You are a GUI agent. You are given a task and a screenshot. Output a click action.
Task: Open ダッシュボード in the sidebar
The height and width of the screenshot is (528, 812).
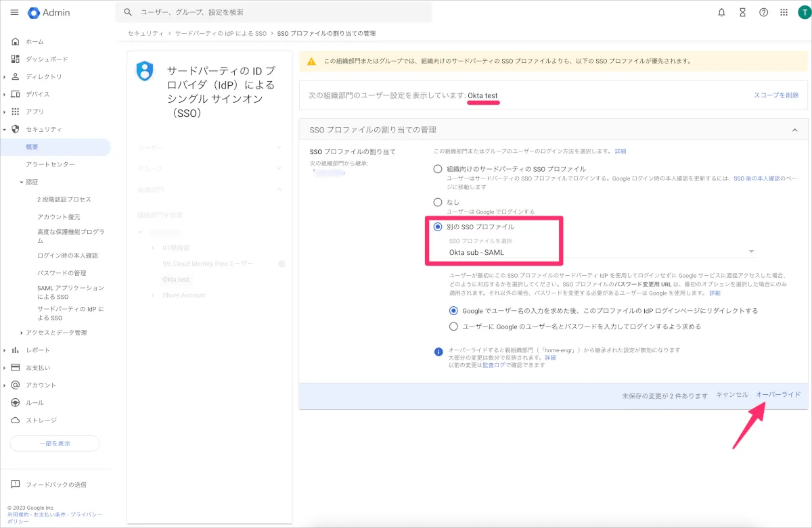click(x=47, y=59)
